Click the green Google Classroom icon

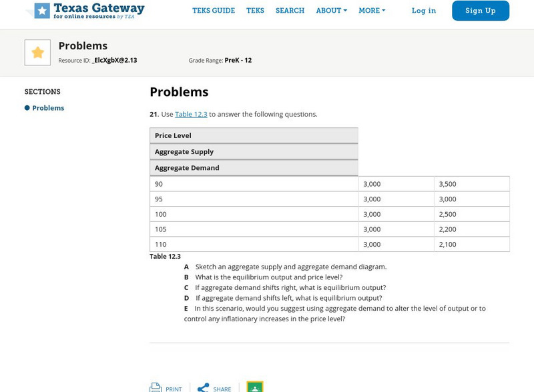coord(255,387)
